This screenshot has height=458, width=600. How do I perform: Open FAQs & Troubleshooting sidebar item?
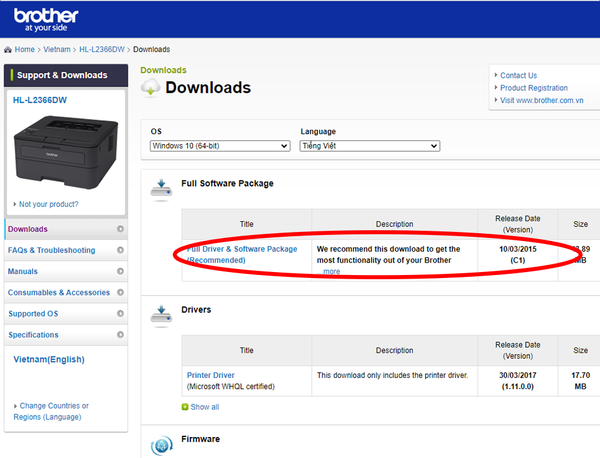(66, 250)
